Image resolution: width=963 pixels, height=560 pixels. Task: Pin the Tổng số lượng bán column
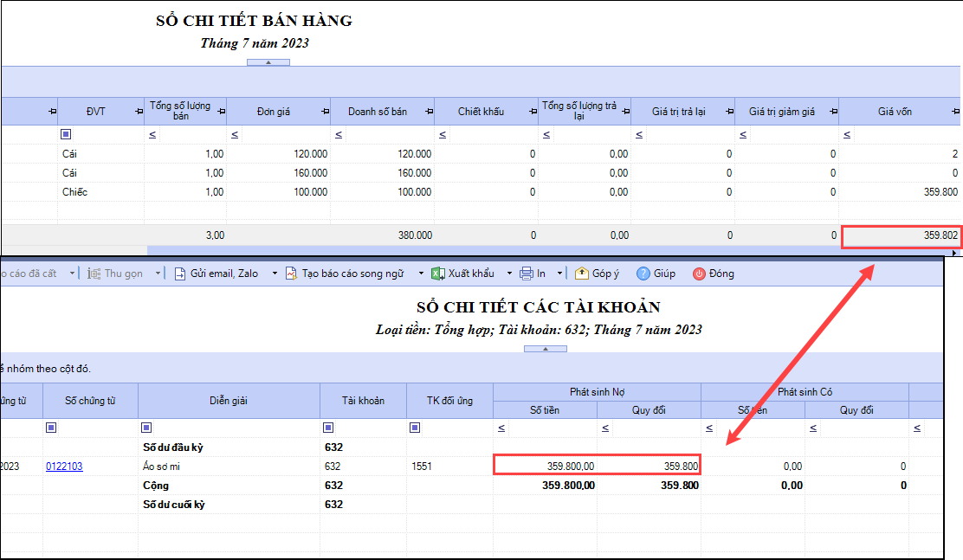coord(222,112)
